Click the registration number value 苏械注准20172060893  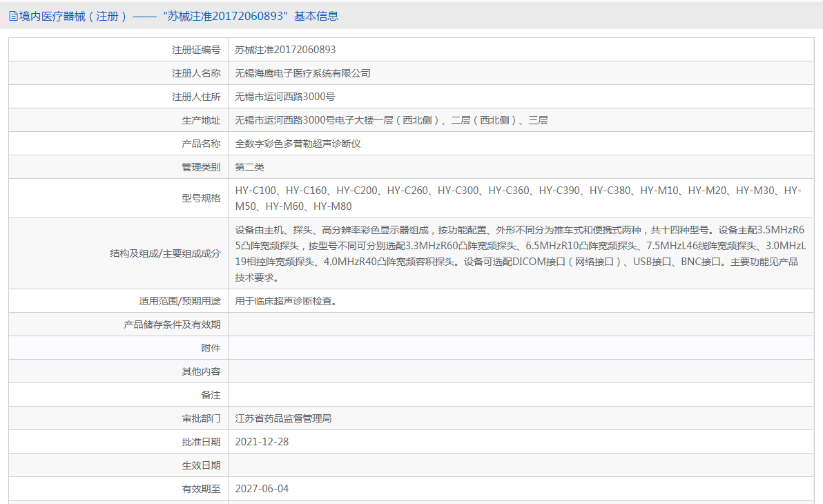pyautogui.click(x=285, y=50)
